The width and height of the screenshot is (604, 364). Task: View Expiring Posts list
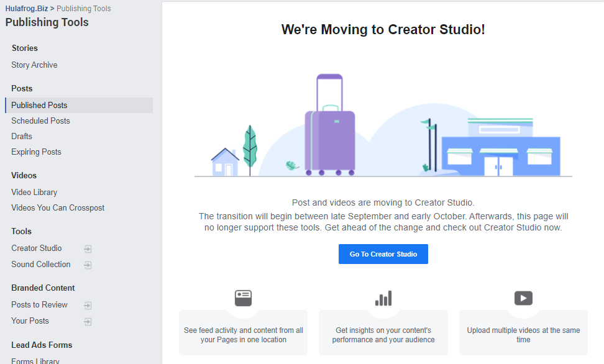36,152
